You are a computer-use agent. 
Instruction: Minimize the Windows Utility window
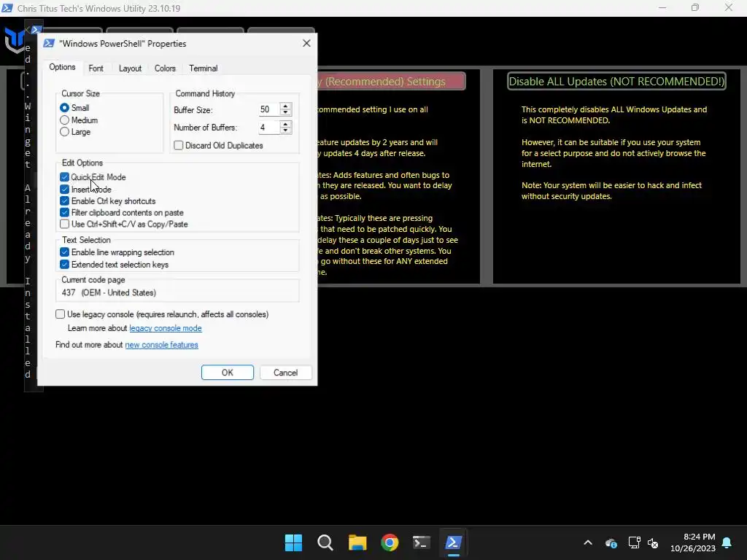pos(662,7)
